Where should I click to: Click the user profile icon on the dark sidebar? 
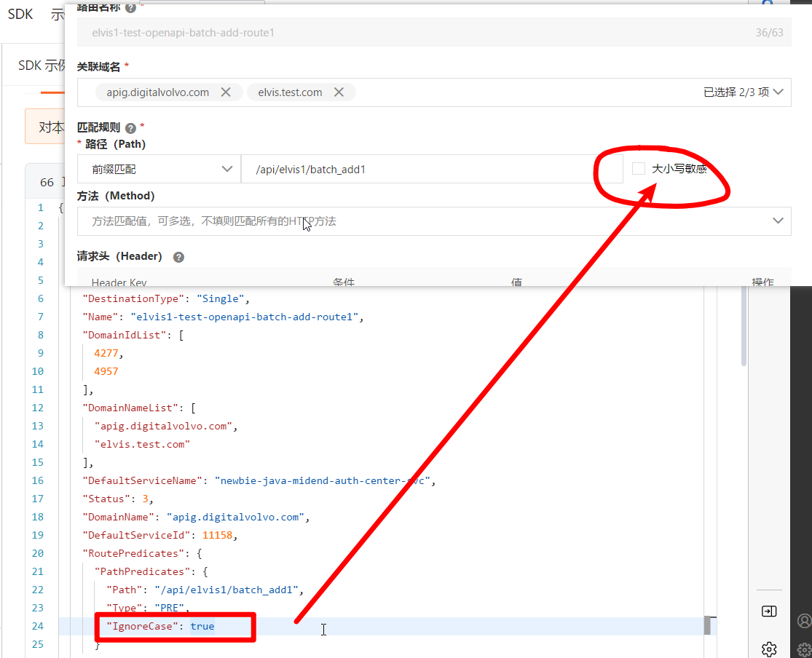[x=804, y=621]
